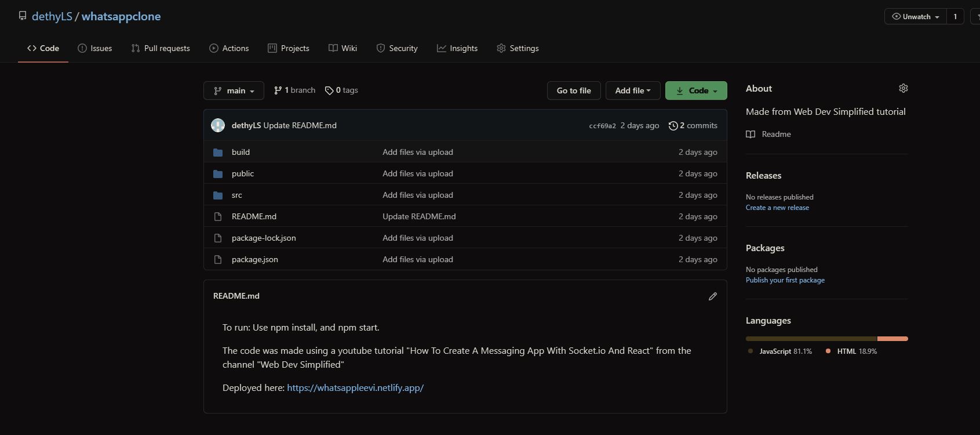Click the branch icon next to 1 branch

278,90
